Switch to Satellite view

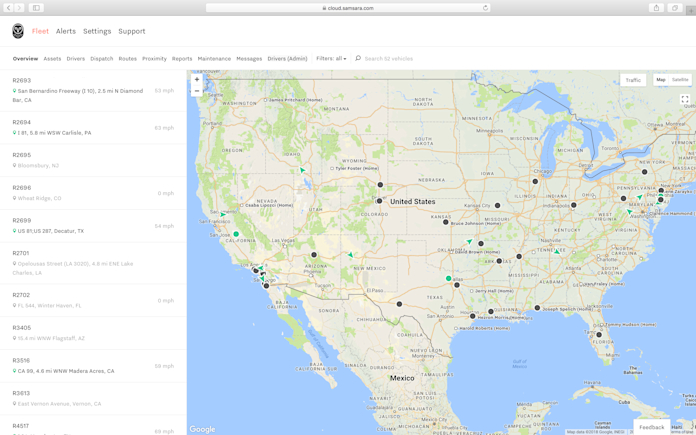point(680,80)
